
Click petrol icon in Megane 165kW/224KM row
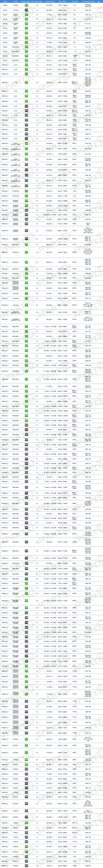[26, 416]
